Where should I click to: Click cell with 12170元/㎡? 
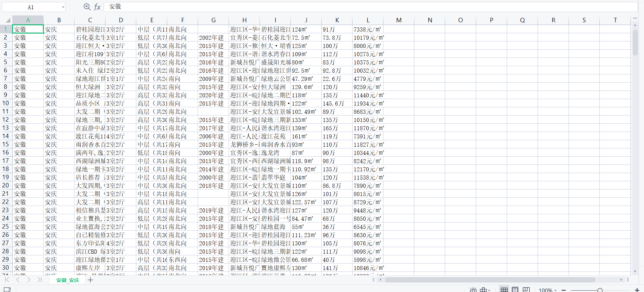368,169
